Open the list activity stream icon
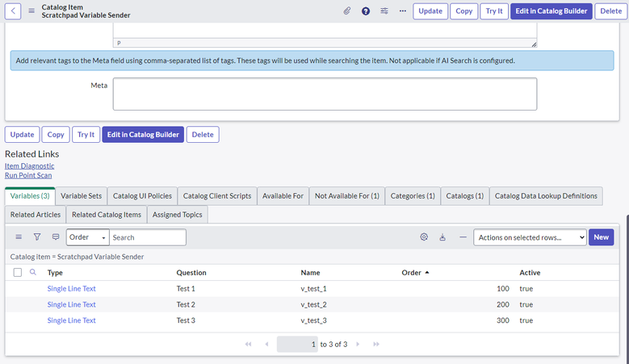This screenshot has width=629, height=364. [56, 237]
